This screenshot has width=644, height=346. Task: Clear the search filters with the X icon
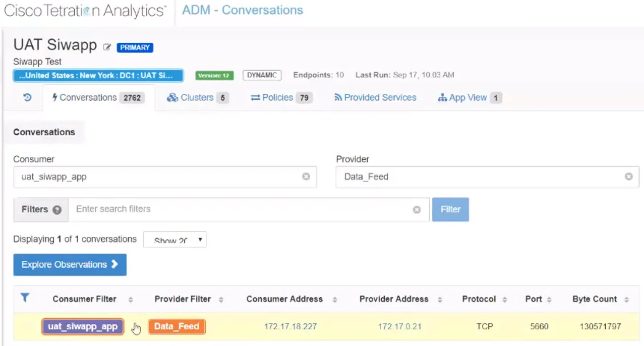(417, 209)
